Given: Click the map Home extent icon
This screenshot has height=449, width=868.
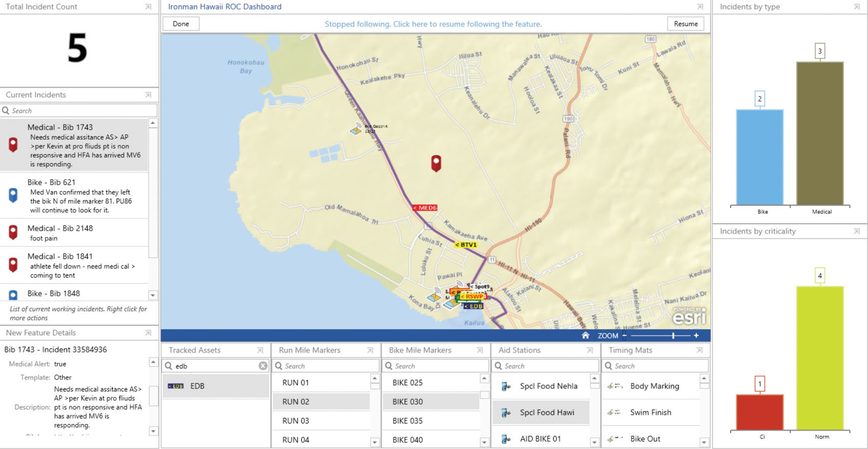Looking at the screenshot, I should [x=586, y=335].
